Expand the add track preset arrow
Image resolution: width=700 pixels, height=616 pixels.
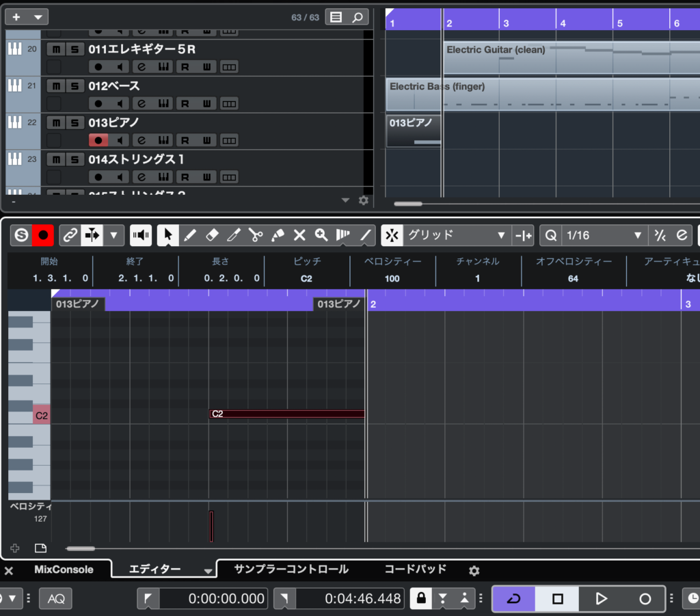[37, 17]
